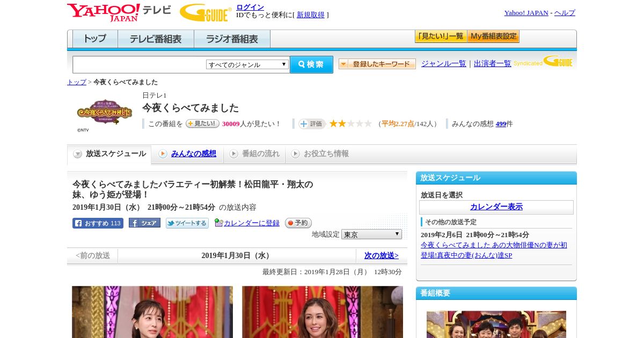Screen dimensions: 644x338
Task: Click the 最終更新日 update timestamp
Action: 332,272
